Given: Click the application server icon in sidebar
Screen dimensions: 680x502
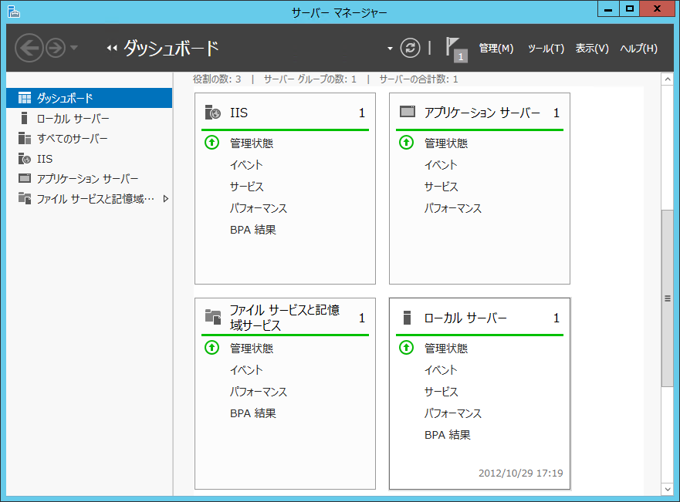Looking at the screenshot, I should click(24, 178).
